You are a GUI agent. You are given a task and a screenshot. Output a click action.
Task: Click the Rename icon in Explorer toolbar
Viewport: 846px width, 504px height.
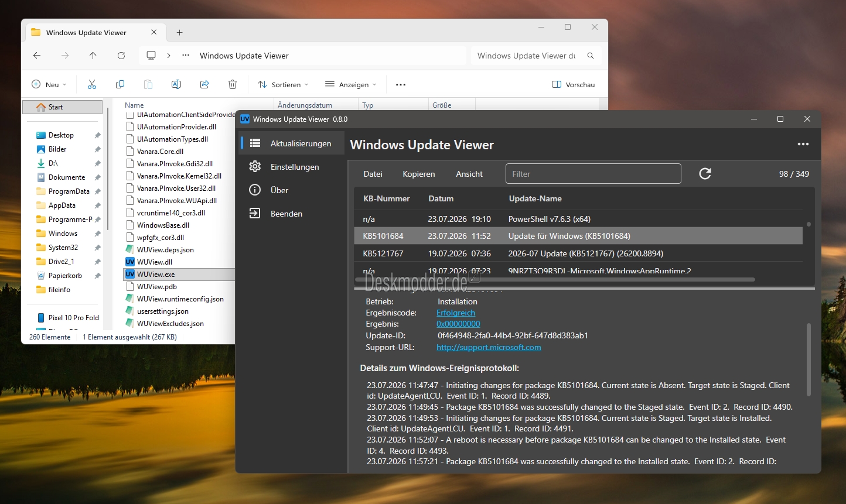(x=176, y=84)
